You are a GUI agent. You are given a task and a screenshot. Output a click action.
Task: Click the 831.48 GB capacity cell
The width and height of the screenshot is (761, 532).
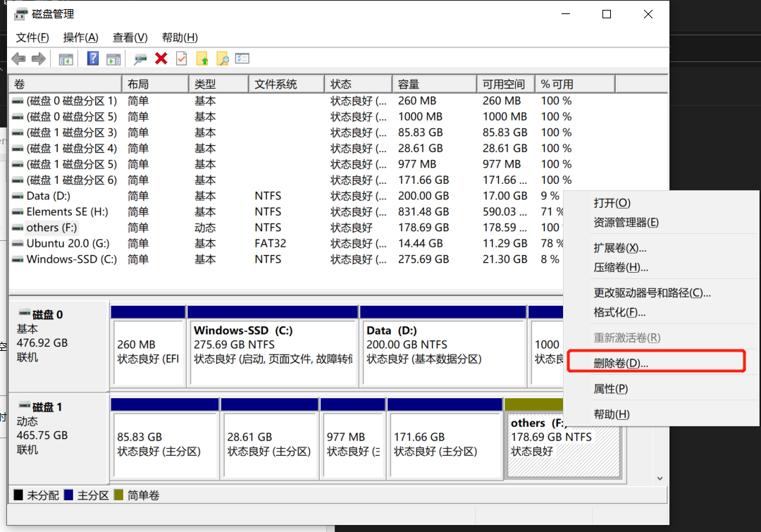[423, 212]
